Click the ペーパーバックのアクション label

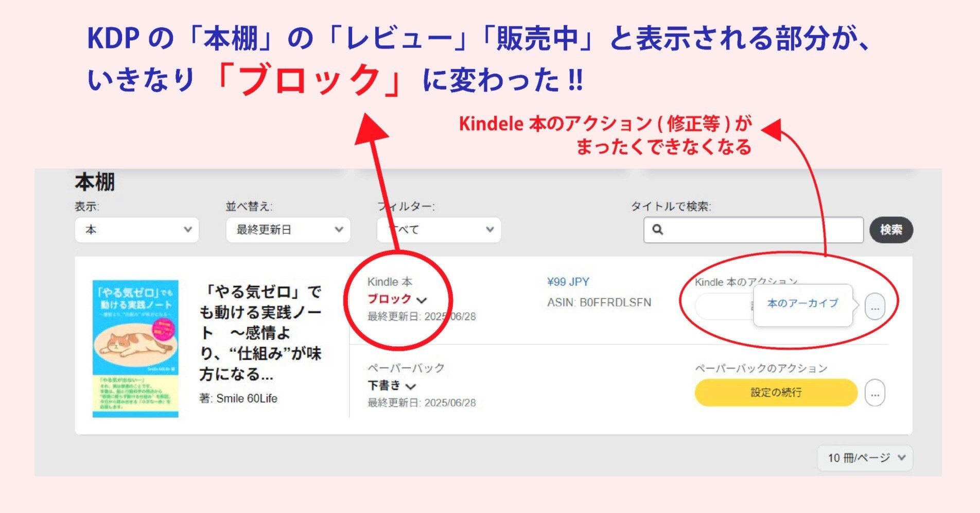pos(761,368)
